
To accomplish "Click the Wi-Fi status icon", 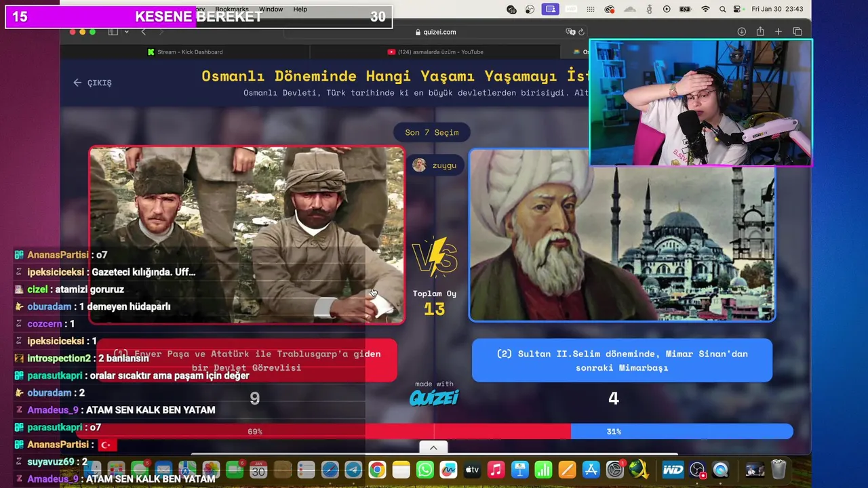I will [x=705, y=9].
